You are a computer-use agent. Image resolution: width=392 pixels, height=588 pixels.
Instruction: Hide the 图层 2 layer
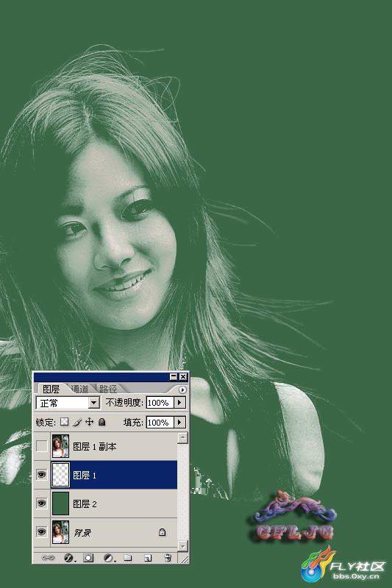41,503
